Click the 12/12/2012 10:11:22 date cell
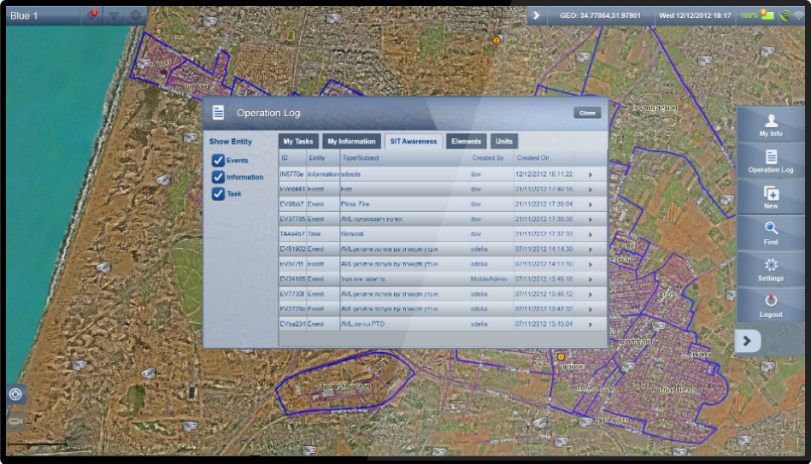Viewport: 811px width, 464px height. point(544,174)
